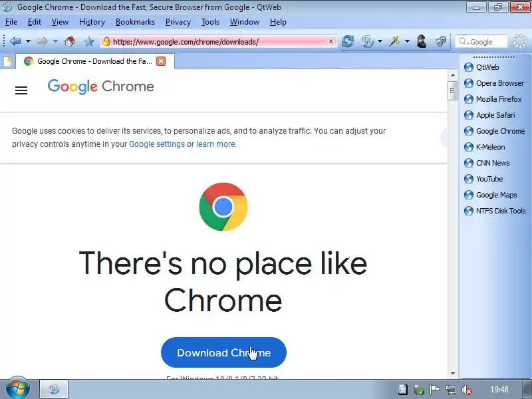Open the Tools menu
The width and height of the screenshot is (532, 399).
pyautogui.click(x=210, y=22)
